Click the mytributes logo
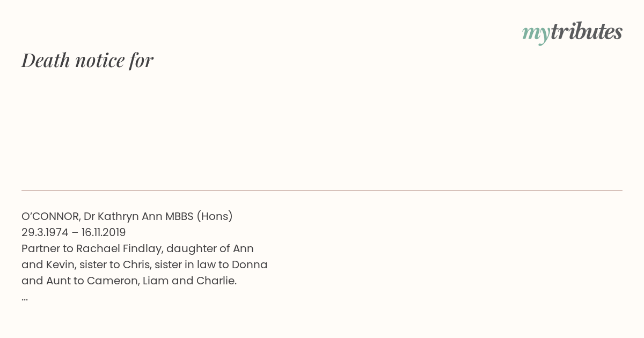 (572, 33)
